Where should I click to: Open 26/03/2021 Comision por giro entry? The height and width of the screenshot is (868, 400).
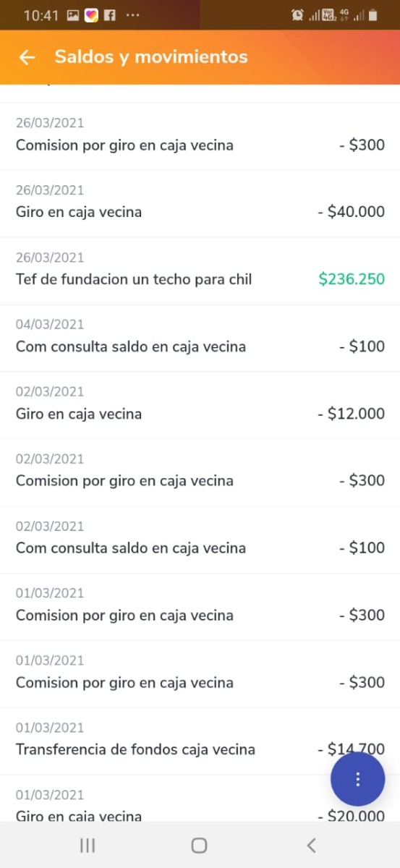coord(200,136)
